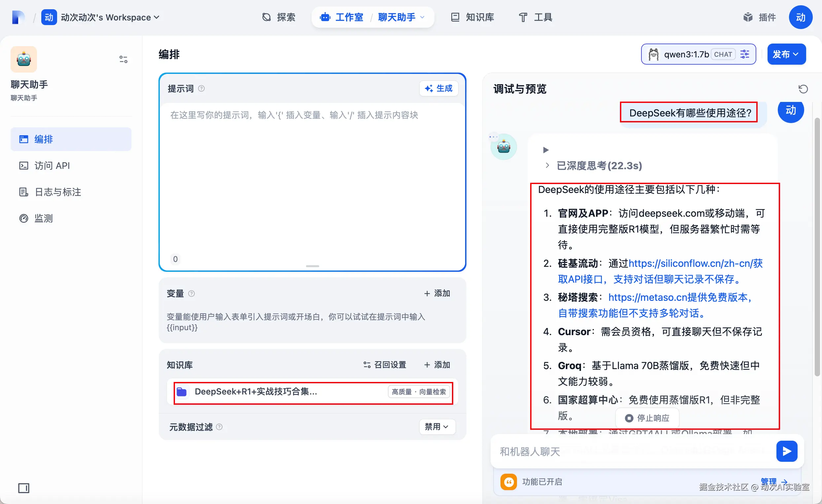Image resolution: width=822 pixels, height=504 pixels.
Task: Open the 发布 publish dropdown
Action: 786,54
